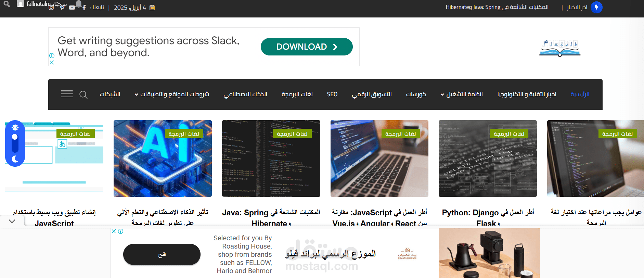Open the الذكاء الاصطناعي menu item

point(245,94)
